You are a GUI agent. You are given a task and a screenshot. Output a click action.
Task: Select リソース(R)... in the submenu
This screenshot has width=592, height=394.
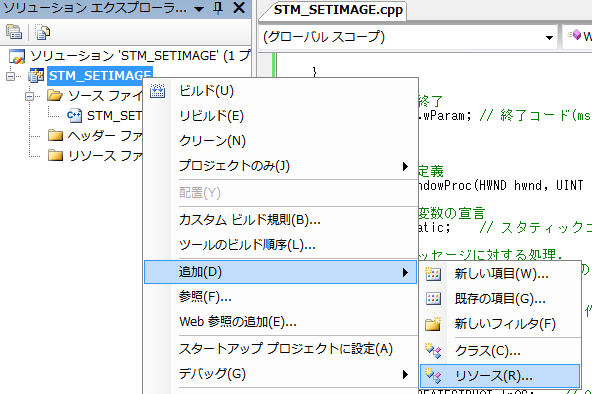[500, 376]
